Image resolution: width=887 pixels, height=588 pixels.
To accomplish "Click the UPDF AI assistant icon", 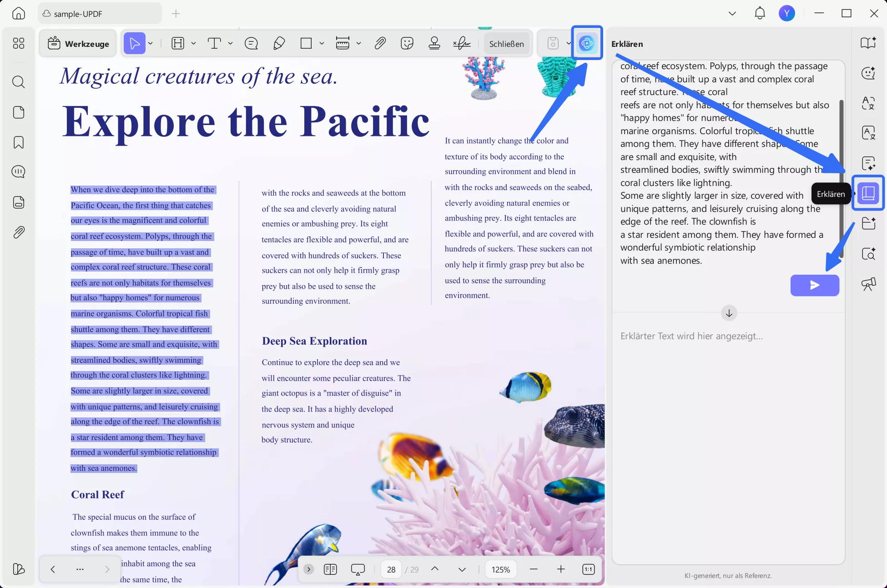I will coord(587,43).
